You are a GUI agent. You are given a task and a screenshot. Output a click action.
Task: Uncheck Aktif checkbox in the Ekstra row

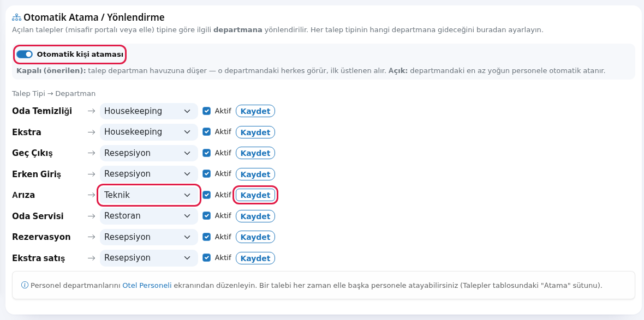coord(207,132)
